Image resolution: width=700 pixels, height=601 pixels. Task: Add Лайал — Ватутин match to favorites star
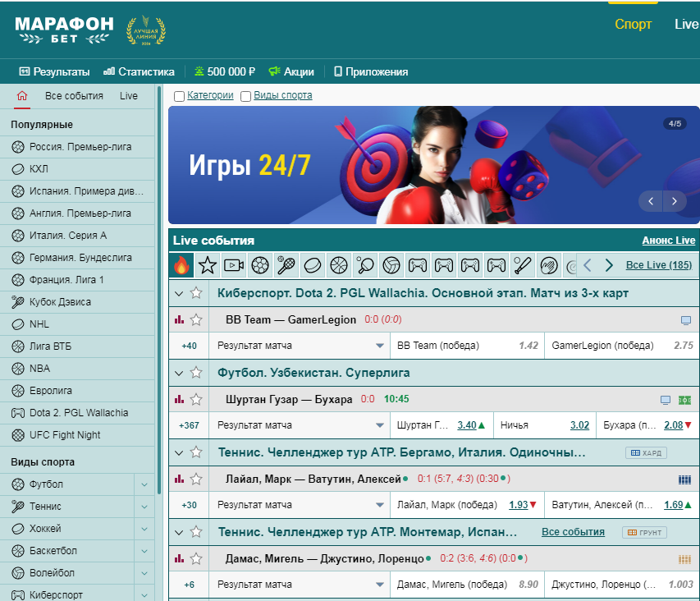196,479
